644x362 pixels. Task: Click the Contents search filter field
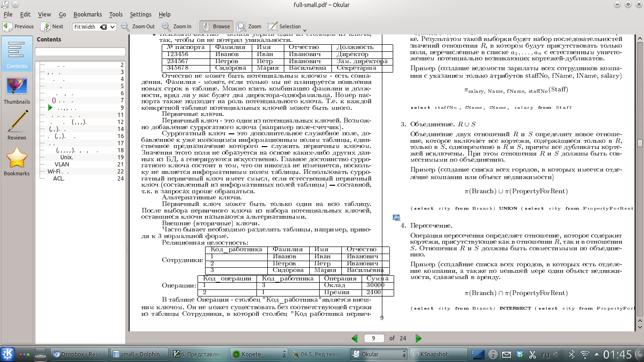(x=80, y=52)
